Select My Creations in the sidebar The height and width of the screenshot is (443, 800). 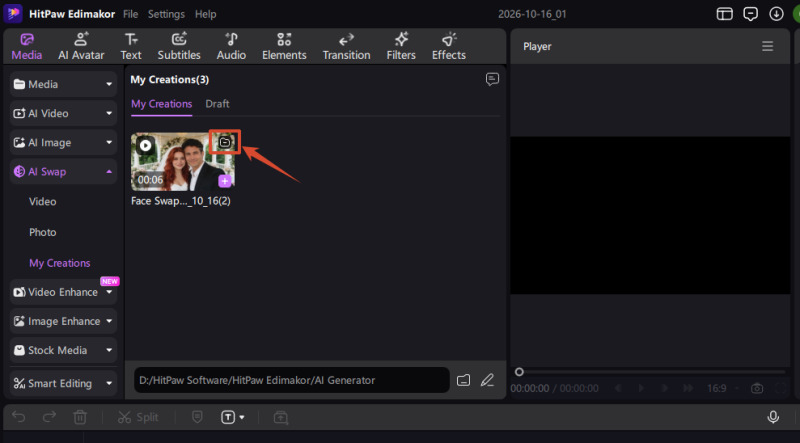click(x=60, y=263)
